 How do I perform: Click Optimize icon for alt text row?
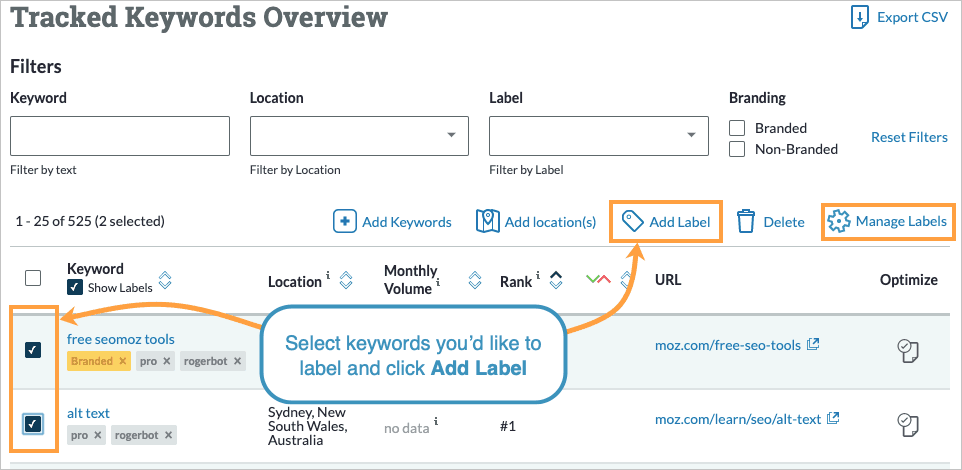[x=907, y=423]
